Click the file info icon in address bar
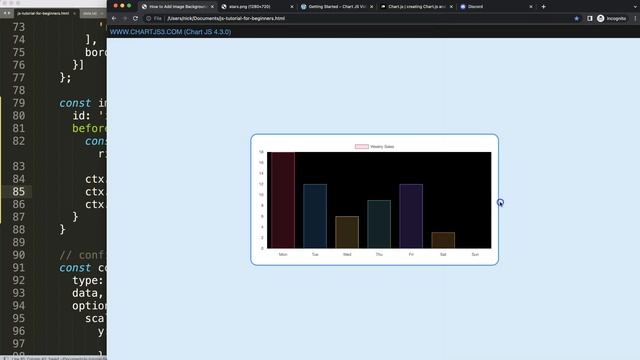The width and height of the screenshot is (640, 360). 149,18
